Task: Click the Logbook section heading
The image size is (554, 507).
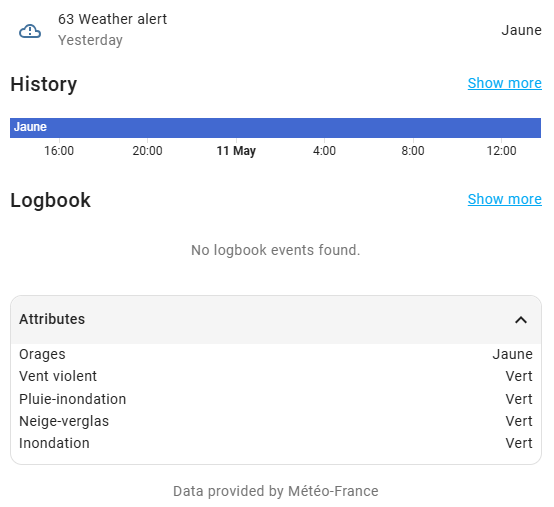Action: 51,200
